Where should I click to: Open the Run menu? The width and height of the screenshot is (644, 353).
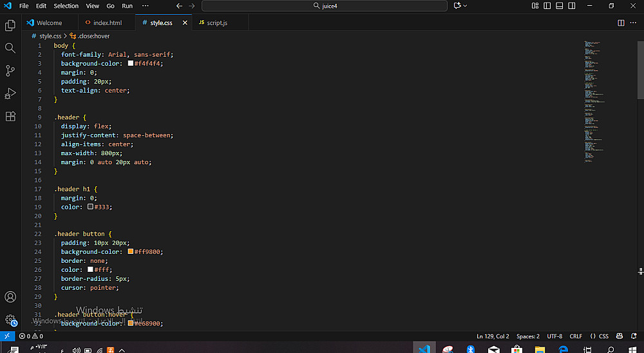tap(128, 6)
